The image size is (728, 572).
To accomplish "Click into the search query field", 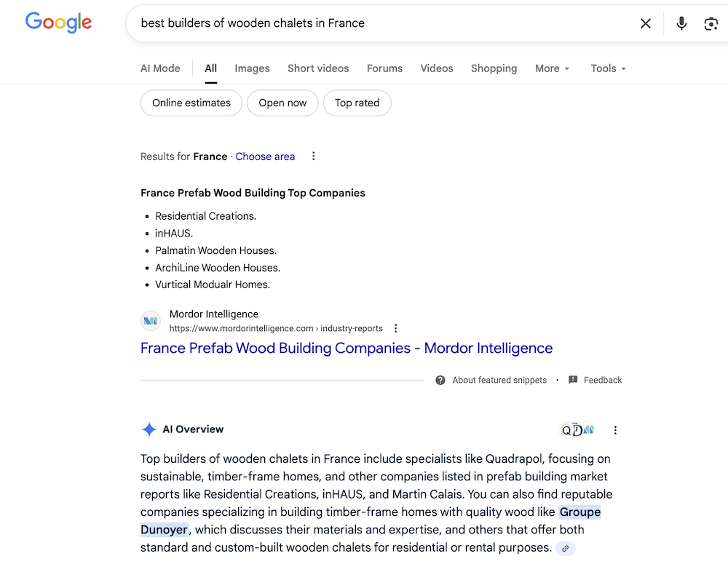I will 379,23.
